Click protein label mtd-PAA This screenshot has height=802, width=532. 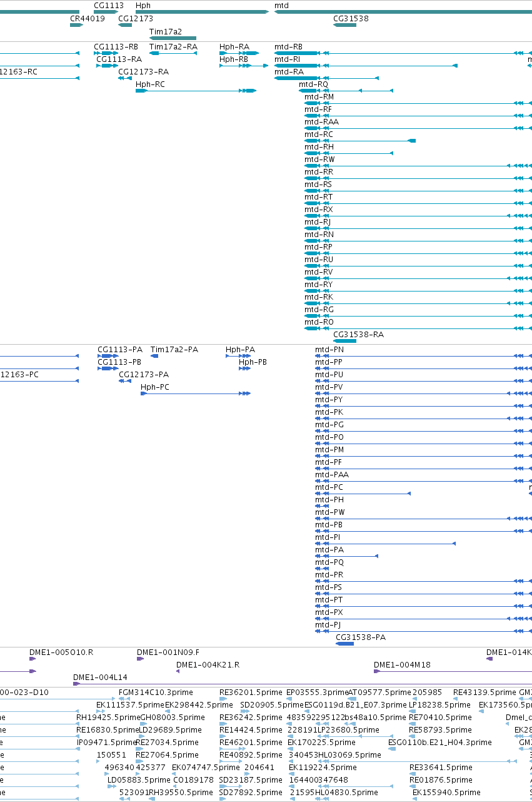[x=332, y=475]
